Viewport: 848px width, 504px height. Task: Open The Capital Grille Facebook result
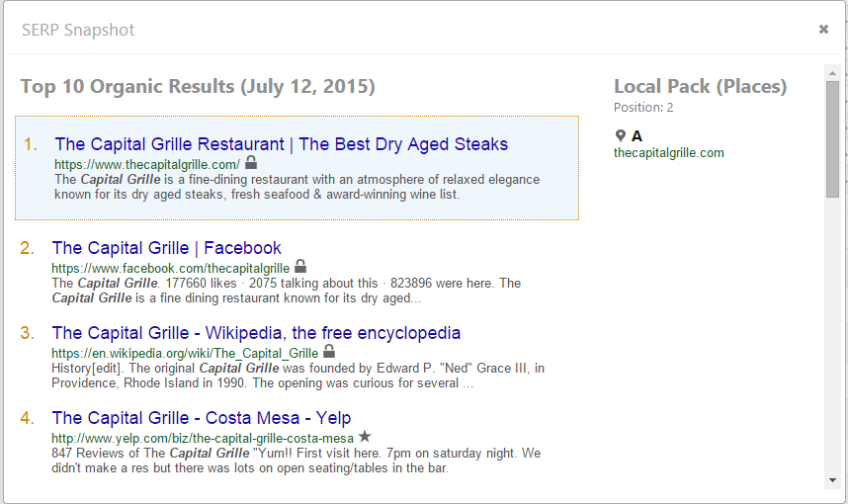click(x=166, y=248)
